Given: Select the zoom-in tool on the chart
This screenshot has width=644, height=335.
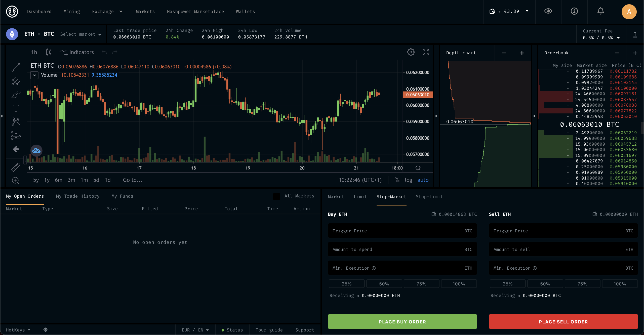Looking at the screenshot, I should (16, 180).
